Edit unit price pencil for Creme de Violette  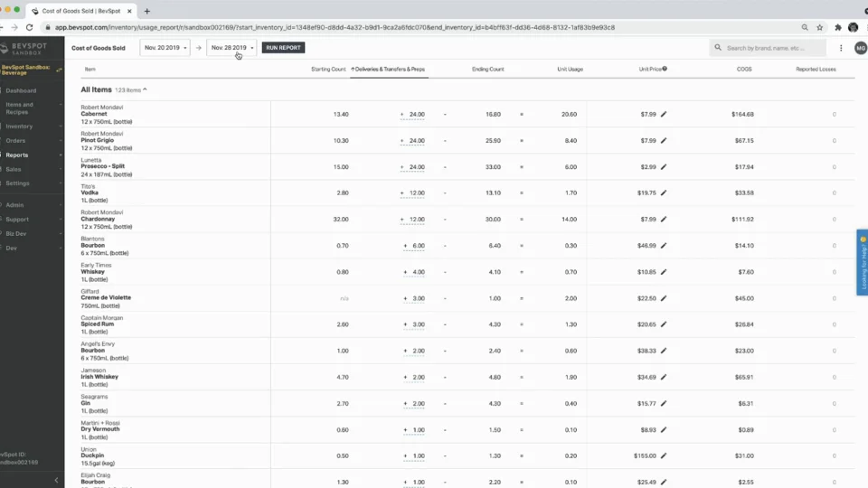663,298
